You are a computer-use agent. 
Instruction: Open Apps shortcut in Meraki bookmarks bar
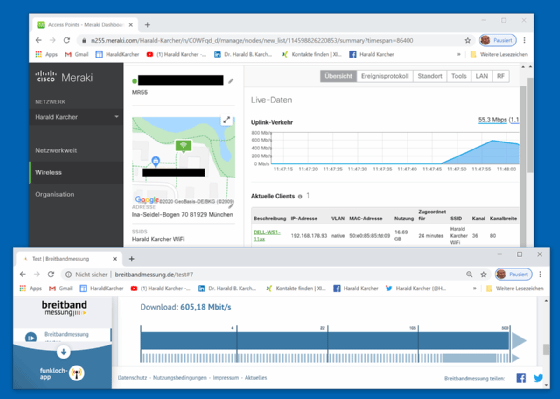pyautogui.click(x=46, y=54)
